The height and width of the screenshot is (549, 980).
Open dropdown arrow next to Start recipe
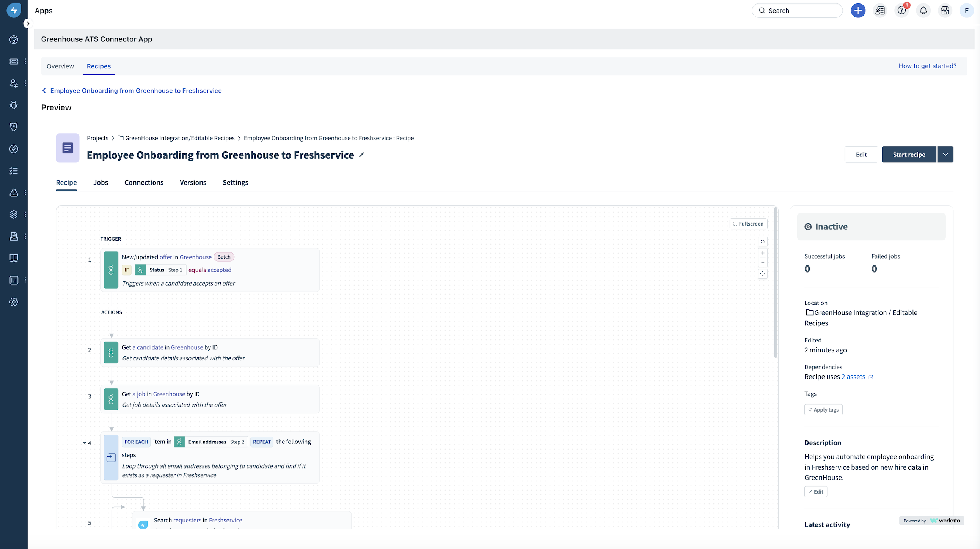[x=945, y=155]
